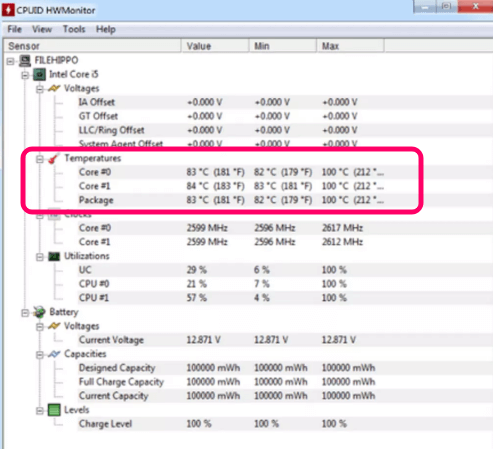Collapse the Levels group
493x449 pixels.
pos(40,411)
